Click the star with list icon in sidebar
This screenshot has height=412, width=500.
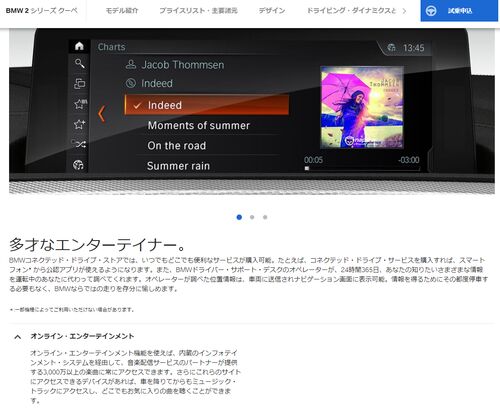coord(80,104)
